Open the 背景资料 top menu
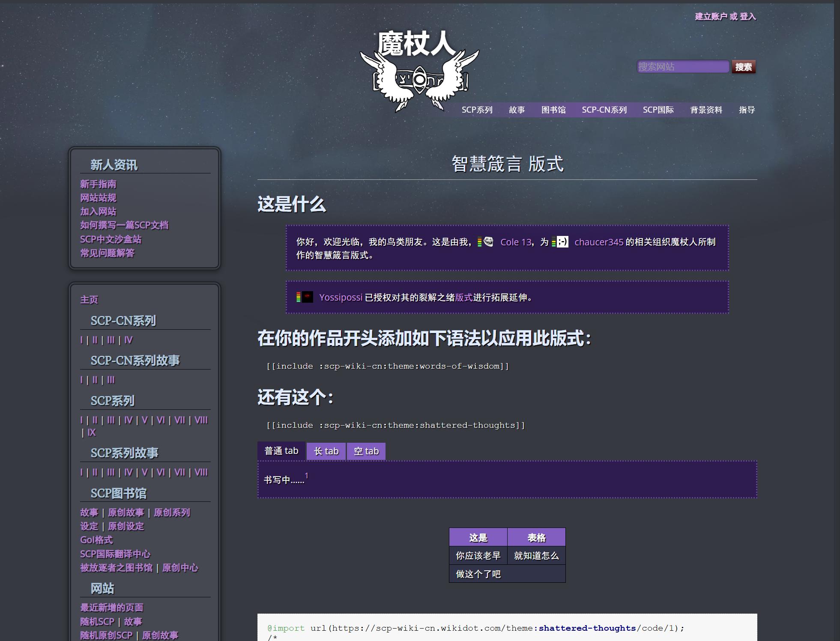840x641 pixels. click(706, 110)
